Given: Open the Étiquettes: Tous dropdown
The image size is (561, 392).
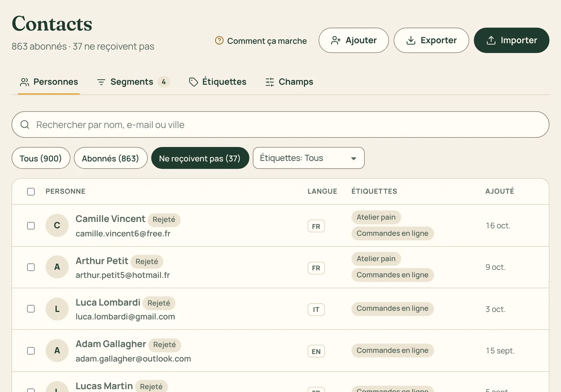Looking at the screenshot, I should (x=309, y=158).
